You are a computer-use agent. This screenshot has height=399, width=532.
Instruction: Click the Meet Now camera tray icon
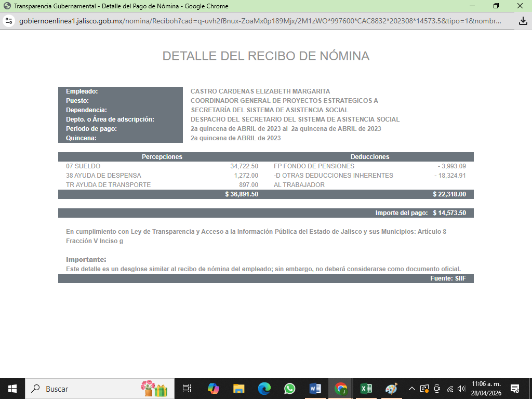(x=437, y=389)
